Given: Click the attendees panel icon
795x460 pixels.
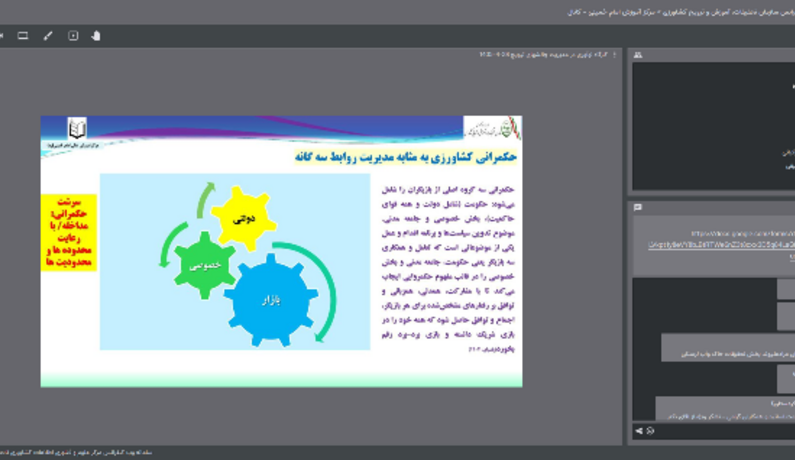Looking at the screenshot, I should click(638, 55).
